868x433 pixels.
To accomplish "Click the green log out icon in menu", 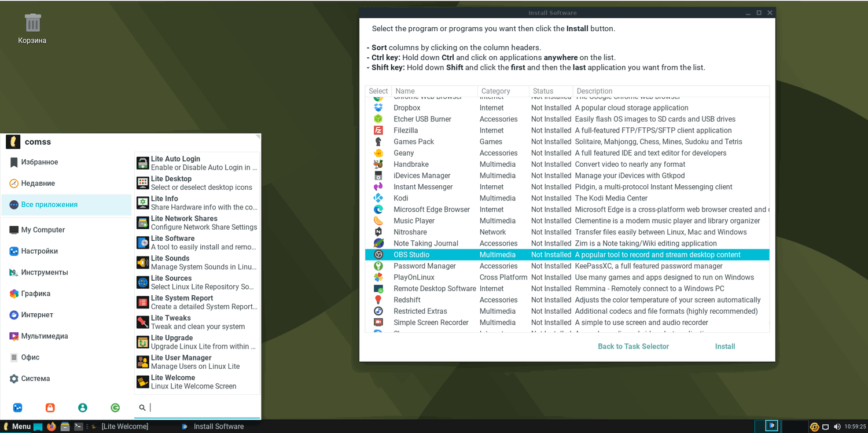I will pos(115,408).
